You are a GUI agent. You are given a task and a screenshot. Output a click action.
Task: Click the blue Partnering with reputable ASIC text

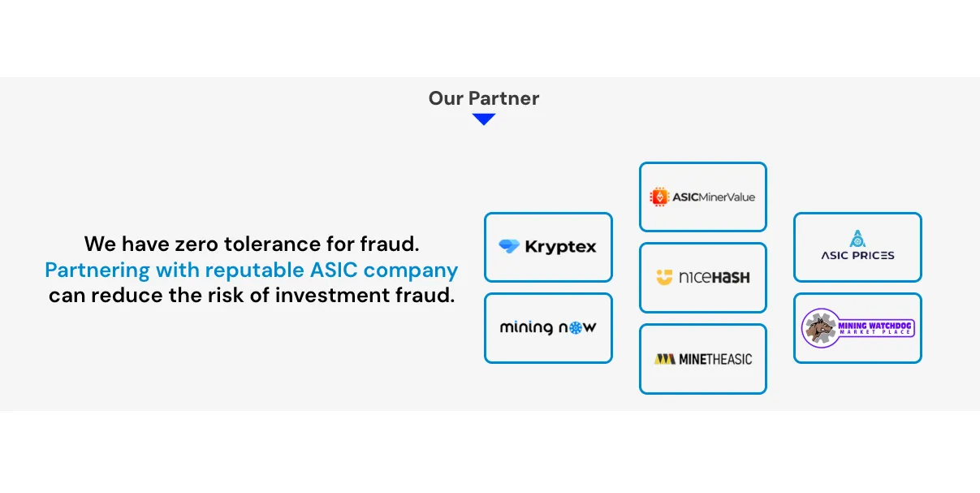pos(252,270)
